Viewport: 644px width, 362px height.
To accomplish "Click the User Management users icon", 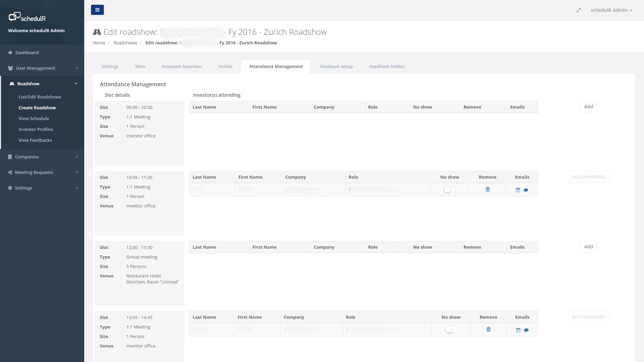I will [x=10, y=68].
